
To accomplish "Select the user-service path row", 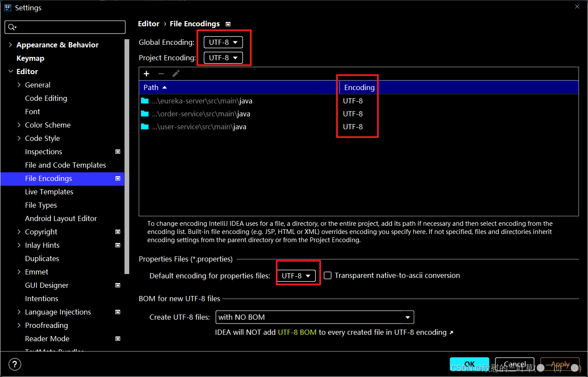I will pos(358,127).
